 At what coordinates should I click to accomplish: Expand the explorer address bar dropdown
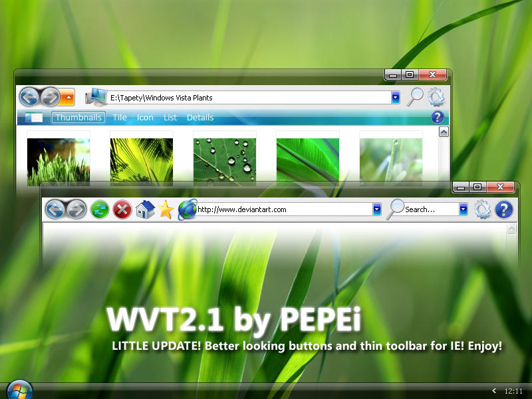(395, 98)
